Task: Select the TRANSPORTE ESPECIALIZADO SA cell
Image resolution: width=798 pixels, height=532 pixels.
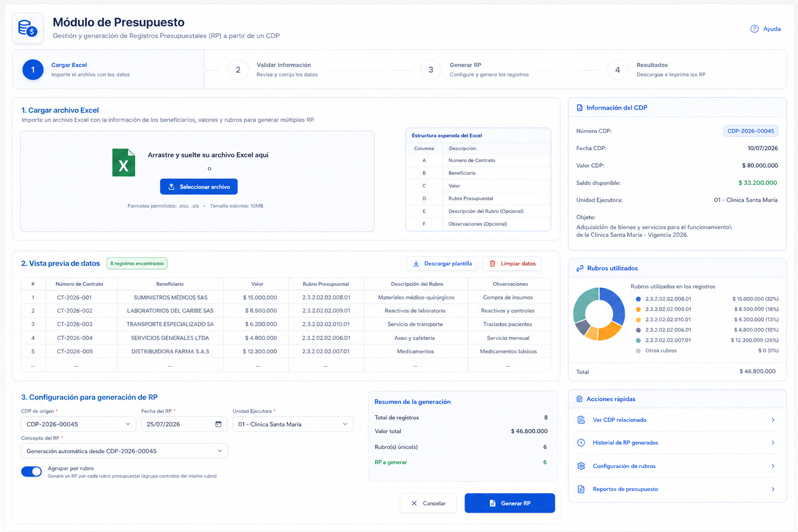Action: [x=170, y=324]
